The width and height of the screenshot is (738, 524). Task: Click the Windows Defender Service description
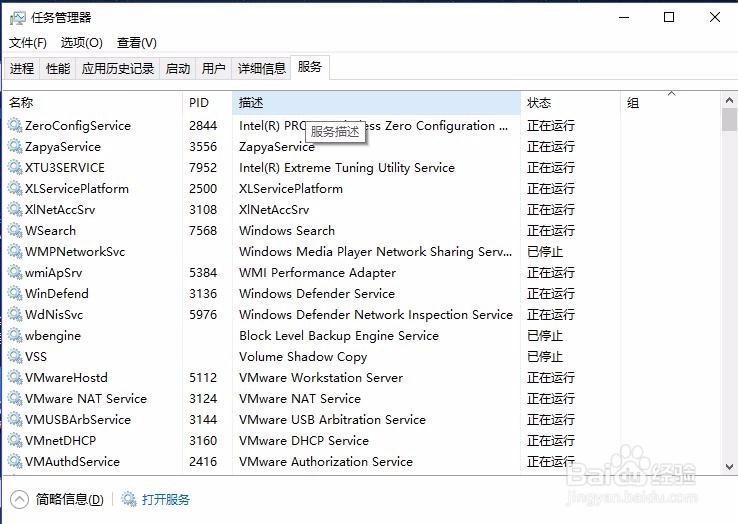(x=317, y=294)
